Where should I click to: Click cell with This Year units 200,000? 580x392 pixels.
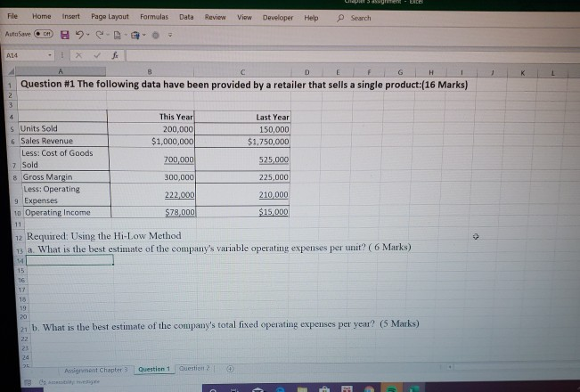click(x=151, y=129)
